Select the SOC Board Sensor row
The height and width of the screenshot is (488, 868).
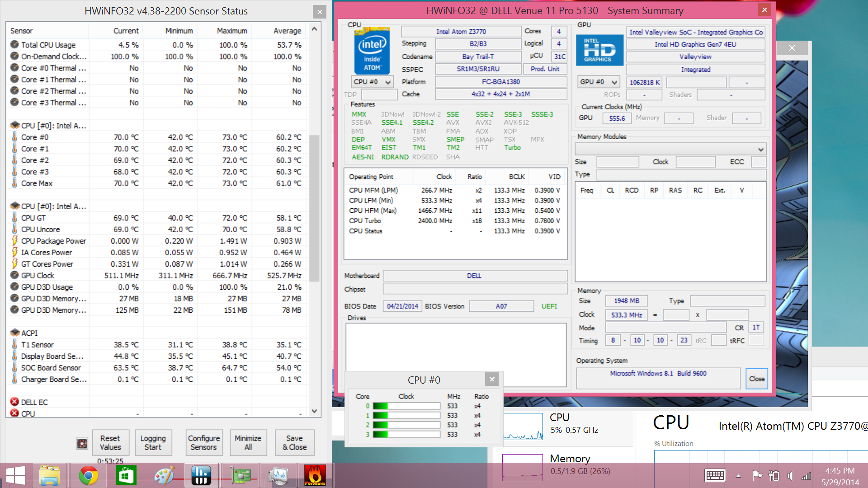(x=157, y=368)
